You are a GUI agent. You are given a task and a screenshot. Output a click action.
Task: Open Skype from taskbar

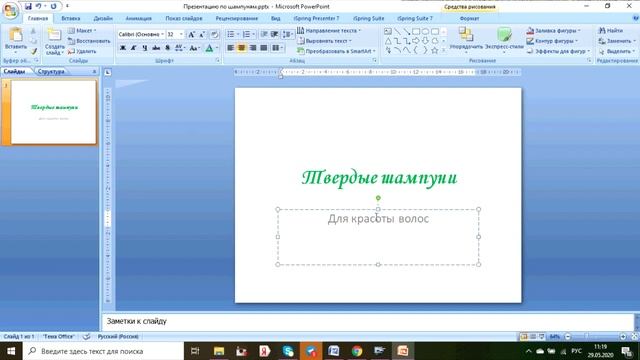click(x=288, y=351)
